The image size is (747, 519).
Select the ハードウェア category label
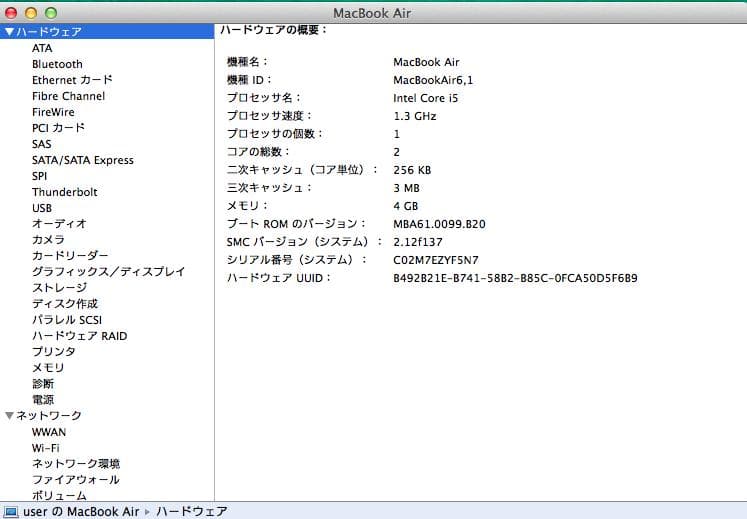(49, 32)
